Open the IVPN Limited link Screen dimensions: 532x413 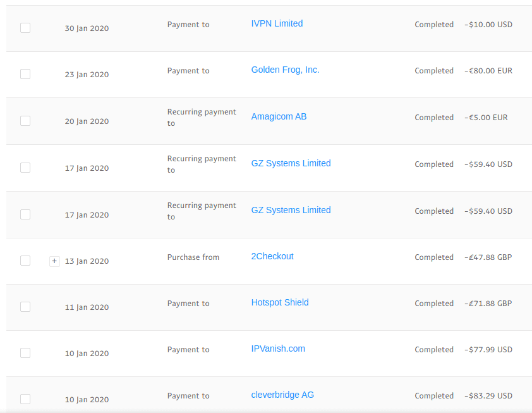[x=277, y=23]
